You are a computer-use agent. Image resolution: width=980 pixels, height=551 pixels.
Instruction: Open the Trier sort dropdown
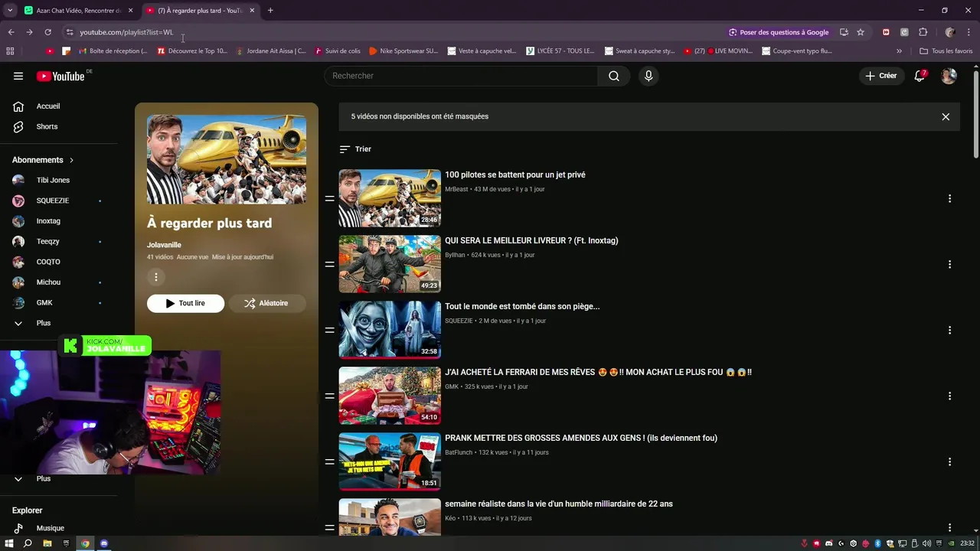point(355,149)
